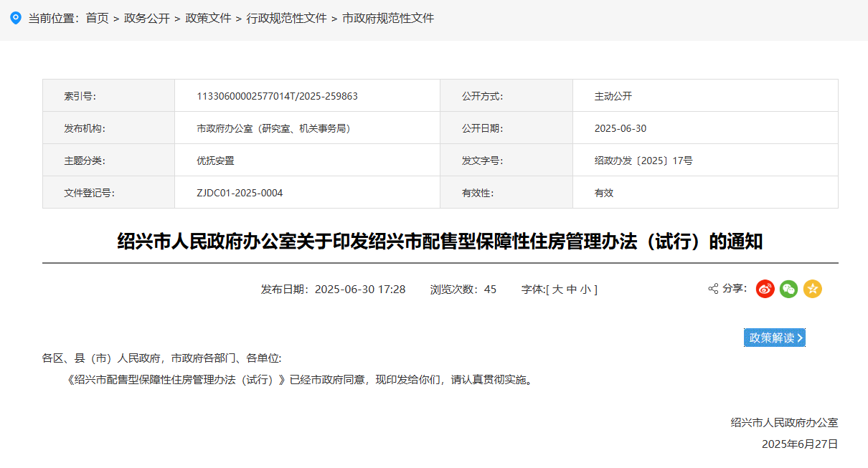Click the notice title heading

click(x=440, y=242)
